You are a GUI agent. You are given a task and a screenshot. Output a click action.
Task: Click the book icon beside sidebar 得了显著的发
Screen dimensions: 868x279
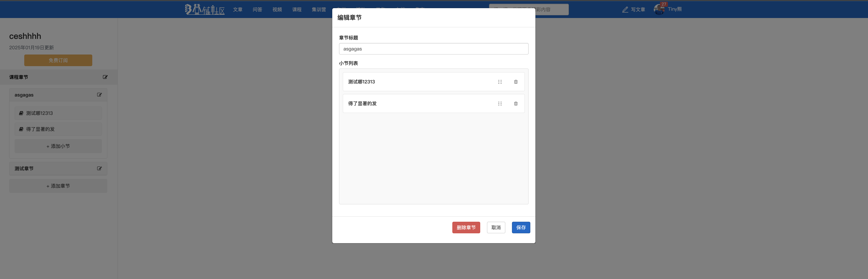click(x=21, y=129)
